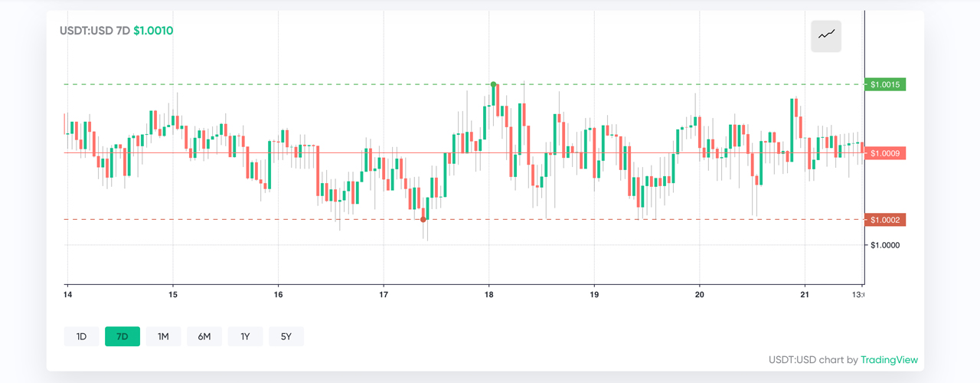The image size is (980, 383).
Task: Click the date label 16 on time axis
Action: click(278, 294)
